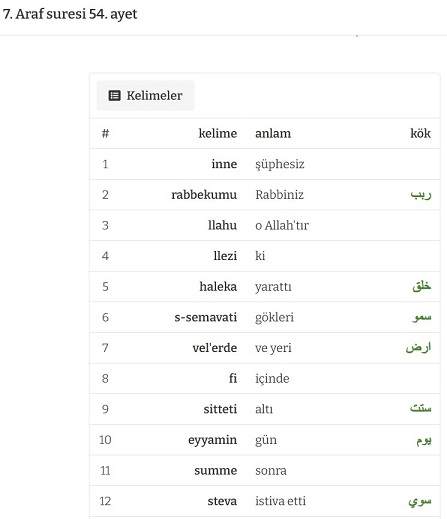Screen dimensions: 447x519
Task: Click the kök column header
Action: click(420, 133)
